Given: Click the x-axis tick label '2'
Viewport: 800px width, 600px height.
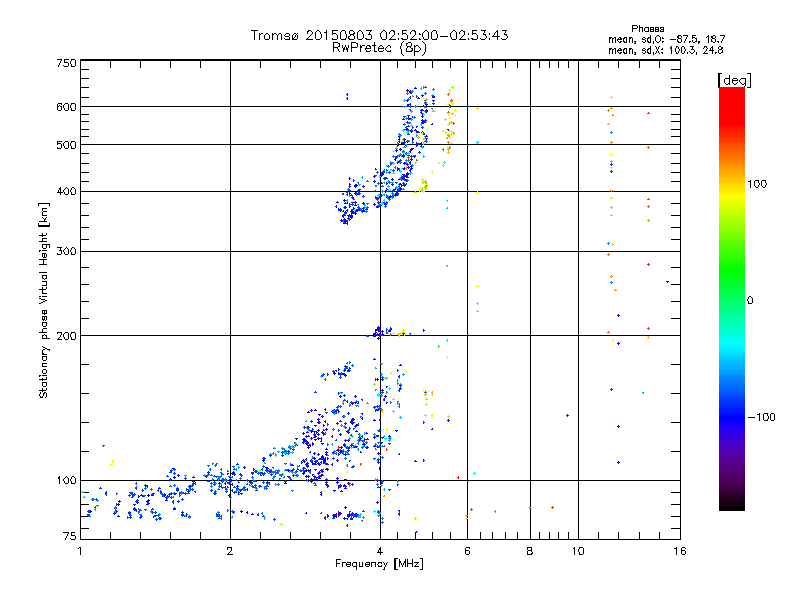Looking at the screenshot, I should coord(230,551).
